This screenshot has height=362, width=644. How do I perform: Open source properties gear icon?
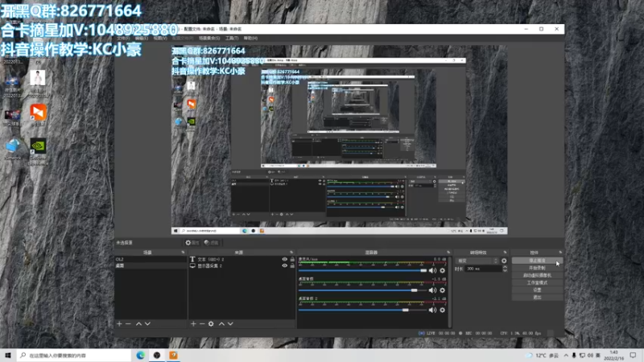tap(211, 323)
